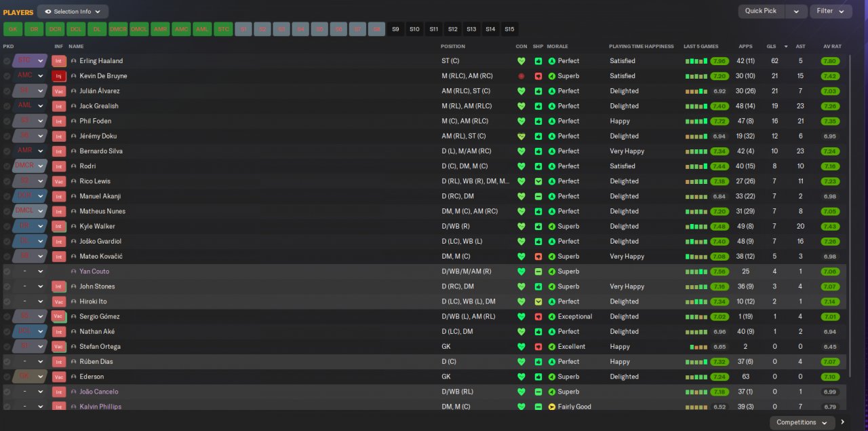This screenshot has width=868, height=431.
Task: Click Kyle Walker's 7.43 average rating
Action: tap(829, 226)
